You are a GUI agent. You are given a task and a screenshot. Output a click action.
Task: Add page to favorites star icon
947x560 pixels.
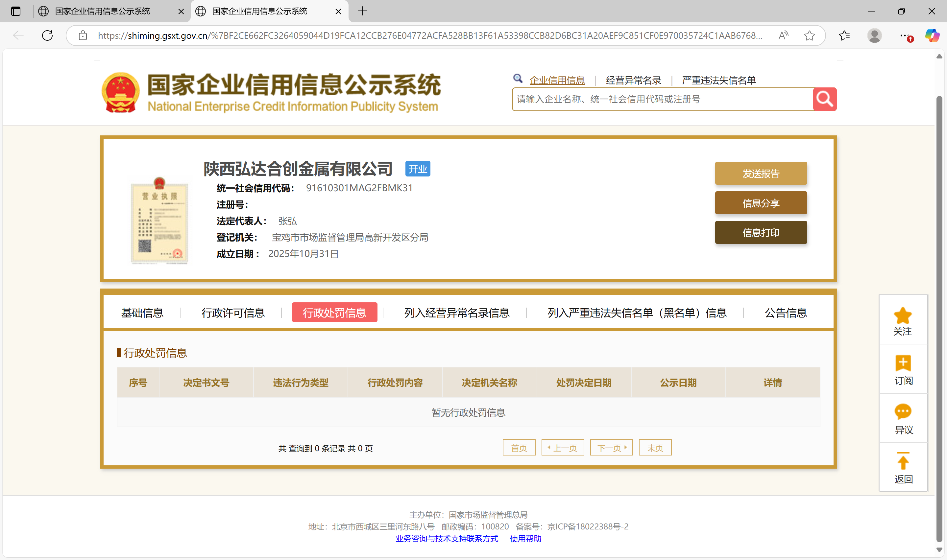(x=809, y=35)
